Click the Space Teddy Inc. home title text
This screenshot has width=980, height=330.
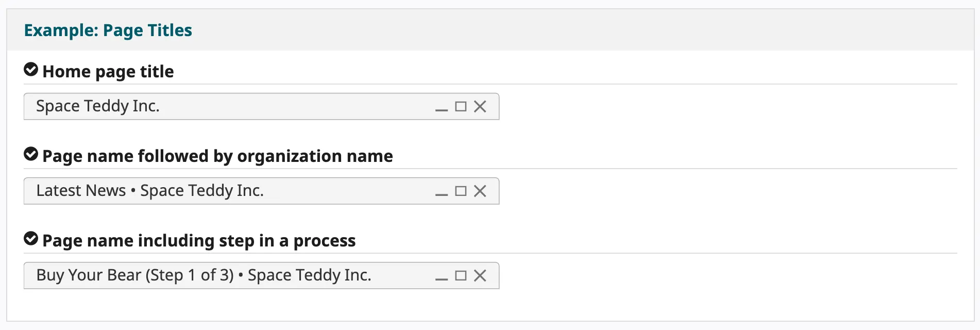(98, 106)
